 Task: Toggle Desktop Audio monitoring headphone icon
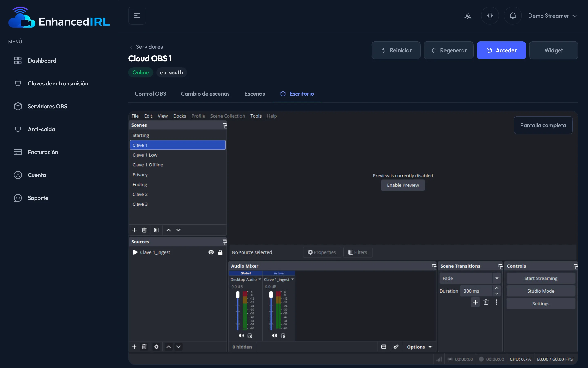point(250,336)
